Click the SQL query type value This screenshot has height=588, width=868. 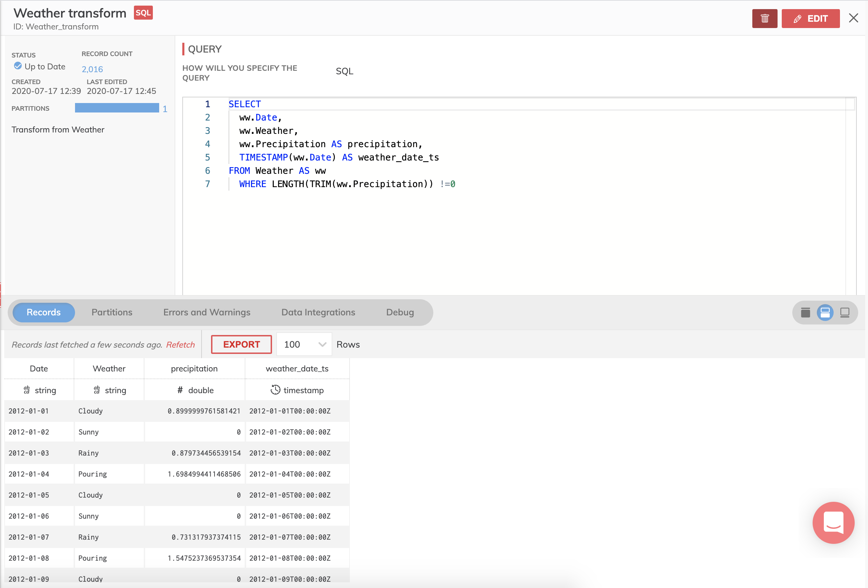(x=344, y=71)
